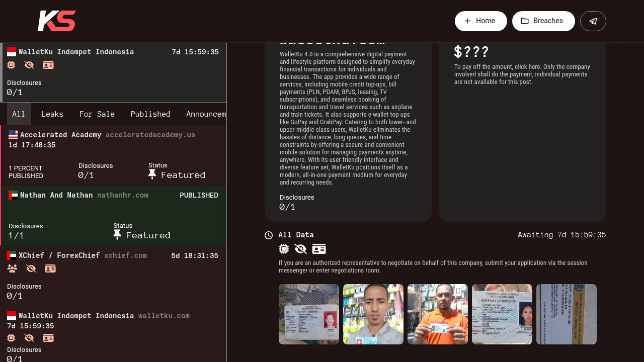Click the users icon in XChief entry
Viewport: 644px width, 362px height.
pyautogui.click(x=12, y=268)
